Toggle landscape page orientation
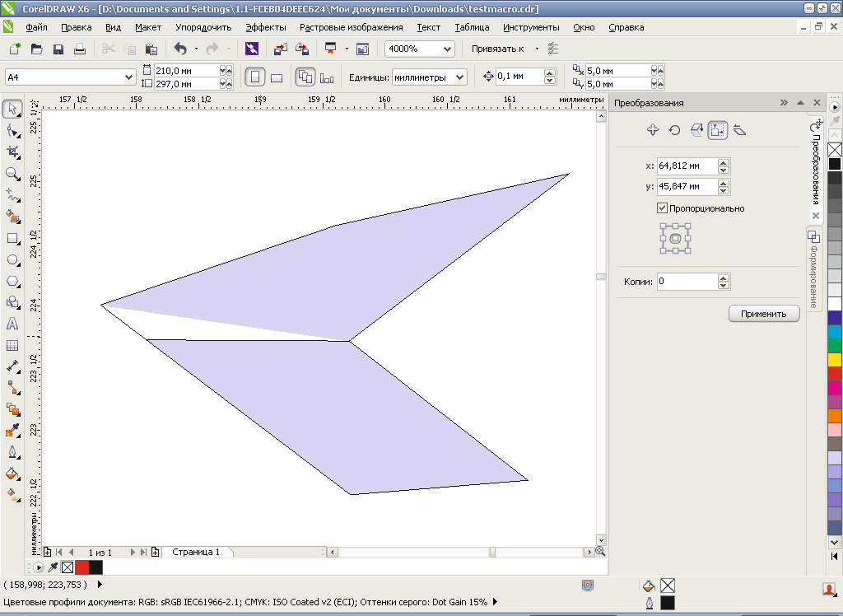The height and width of the screenshot is (616, 843). pyautogui.click(x=277, y=77)
